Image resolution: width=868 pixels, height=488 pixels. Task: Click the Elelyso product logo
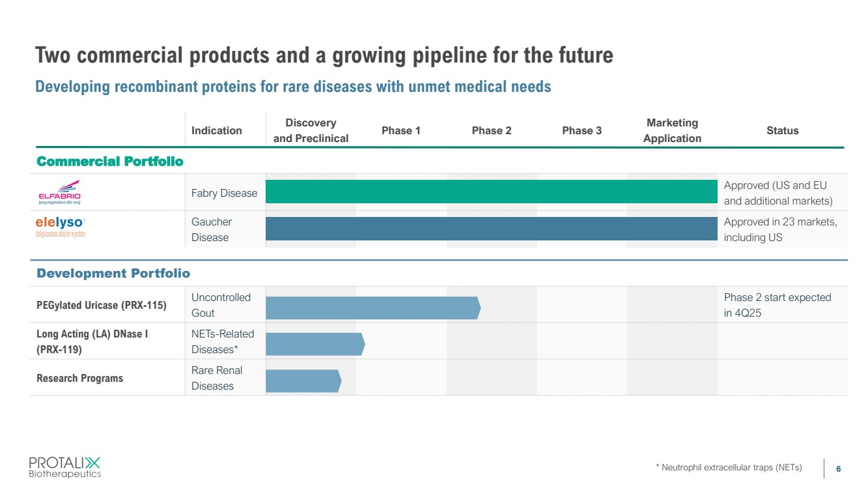click(x=60, y=227)
